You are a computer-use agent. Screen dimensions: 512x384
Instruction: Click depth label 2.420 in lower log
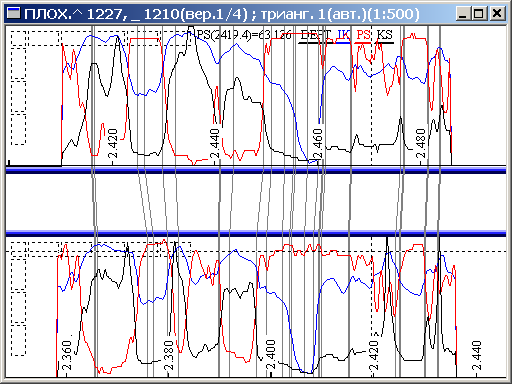coord(374,355)
